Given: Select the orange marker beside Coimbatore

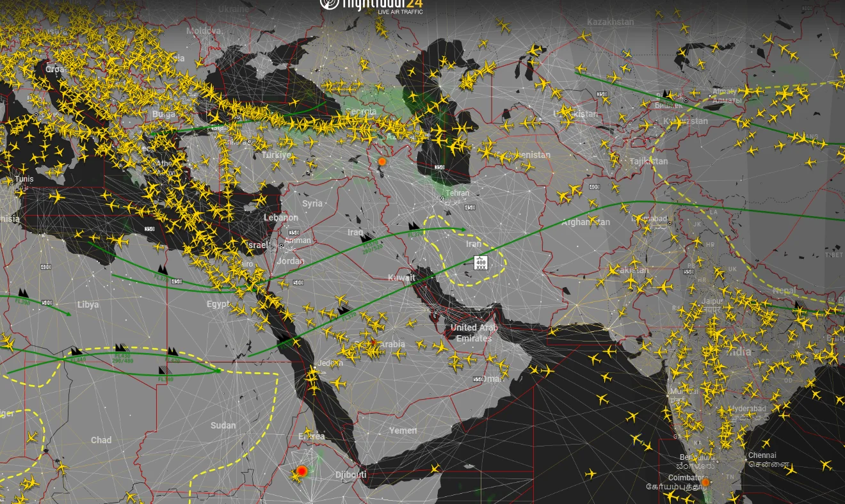Looking at the screenshot, I should (x=705, y=483).
